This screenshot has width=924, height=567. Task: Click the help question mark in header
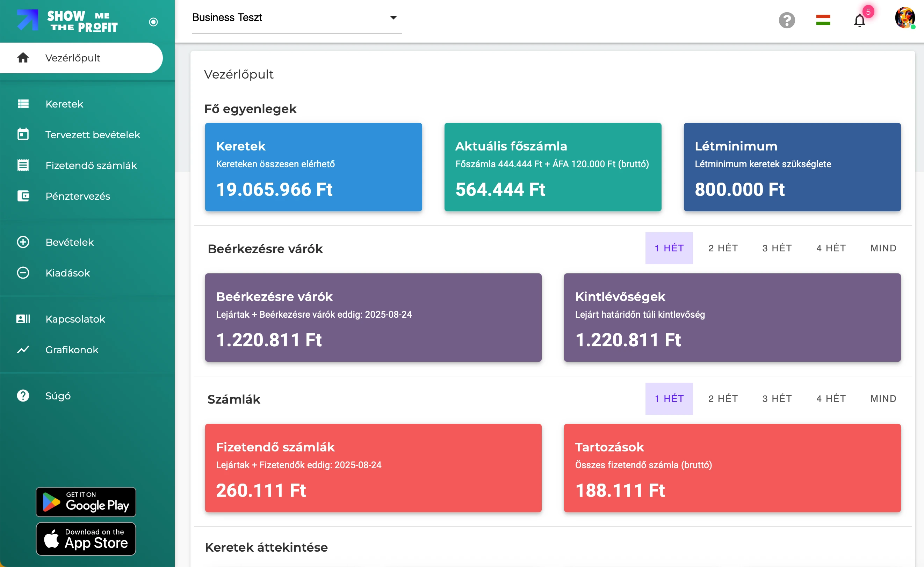pos(787,20)
